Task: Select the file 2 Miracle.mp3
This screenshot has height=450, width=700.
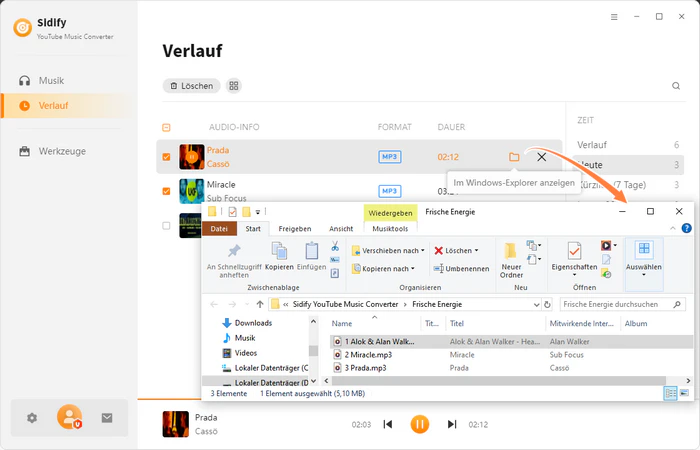Action: [368, 355]
